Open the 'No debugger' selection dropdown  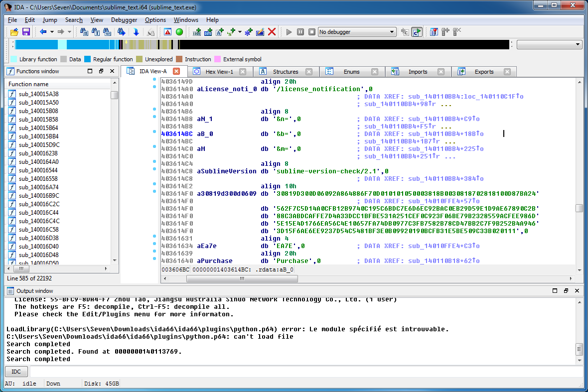(357, 32)
